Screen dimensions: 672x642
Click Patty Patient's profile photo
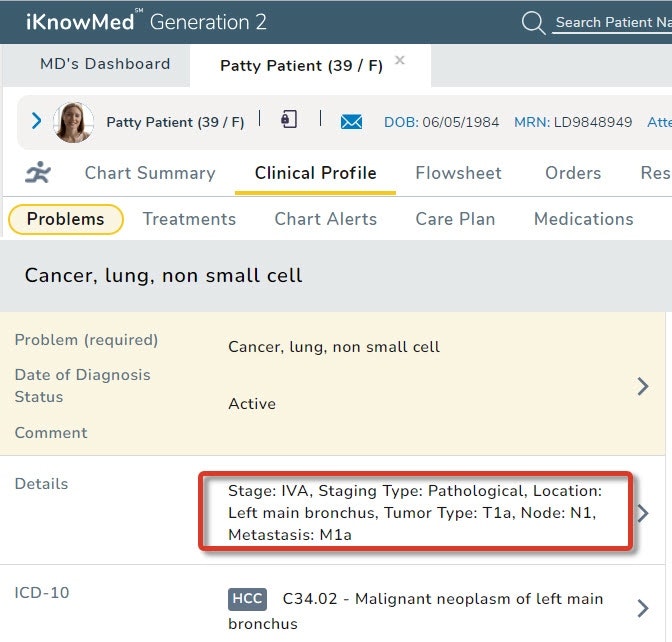click(x=74, y=122)
